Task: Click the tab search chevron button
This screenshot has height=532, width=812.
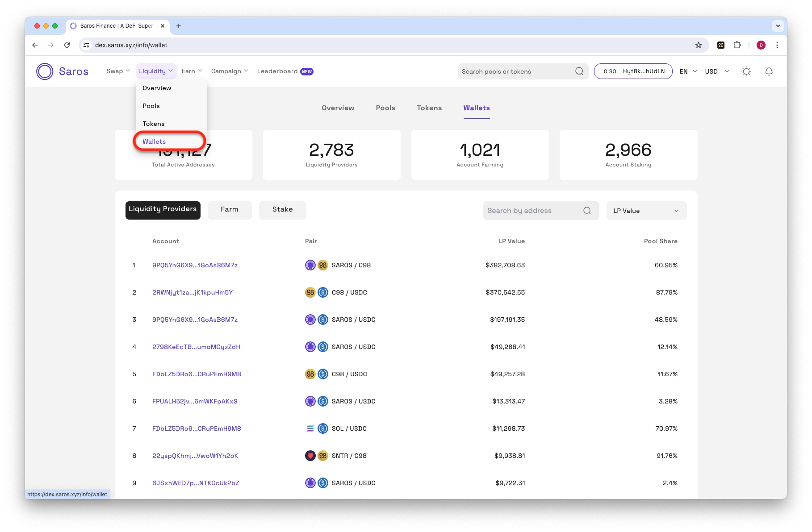Action: [x=778, y=26]
